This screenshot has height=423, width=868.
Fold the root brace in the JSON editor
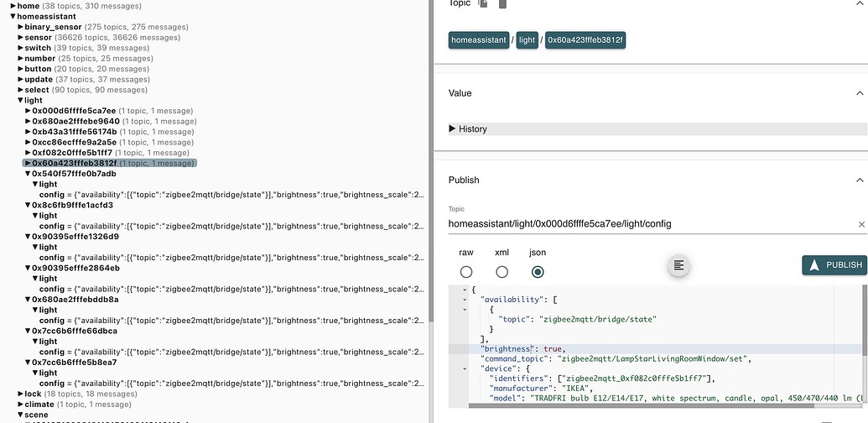tap(465, 290)
